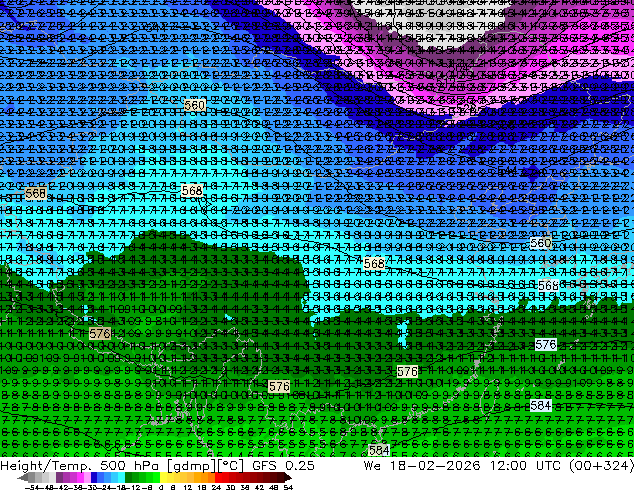The width and height of the screenshot is (634, 490).
Task: Click the white 584 contour label
Action: pos(540,405)
